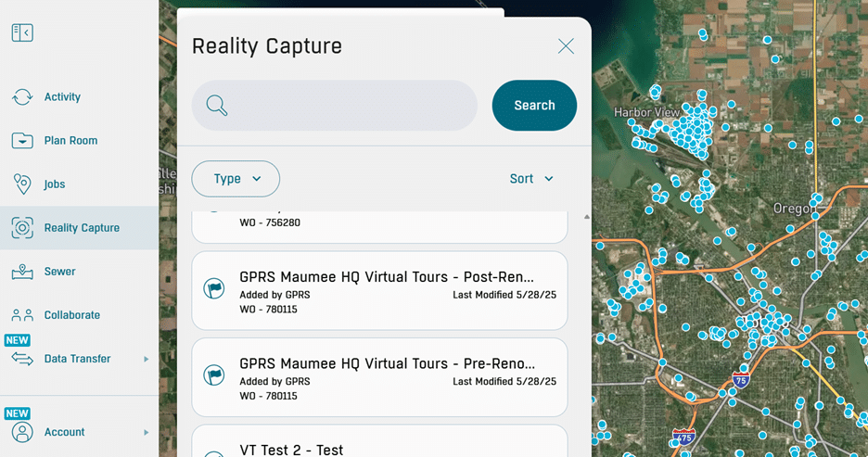Click the Data Transfer label
Viewport: 868px width, 457px height.
tap(78, 359)
